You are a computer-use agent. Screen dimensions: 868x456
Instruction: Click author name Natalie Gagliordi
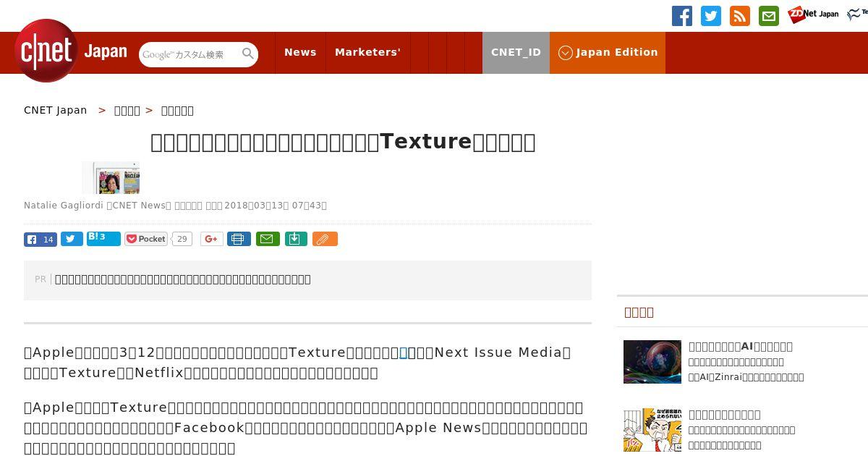pos(64,206)
